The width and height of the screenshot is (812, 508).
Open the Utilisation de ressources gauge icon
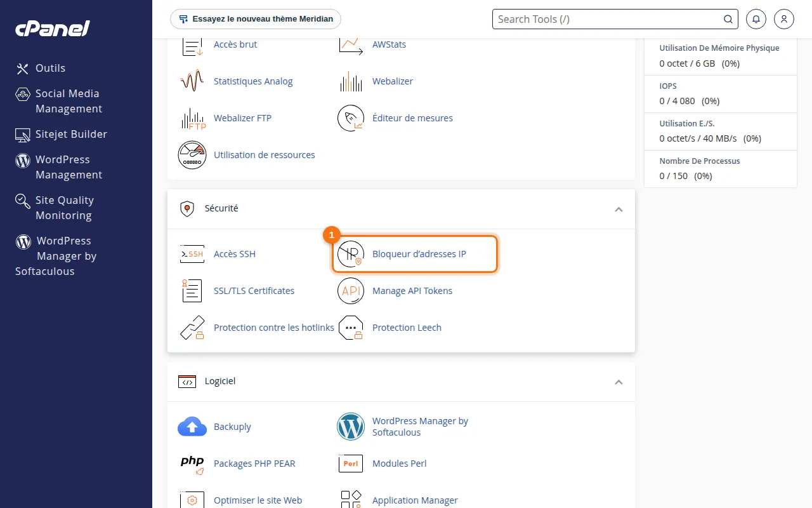pos(192,155)
